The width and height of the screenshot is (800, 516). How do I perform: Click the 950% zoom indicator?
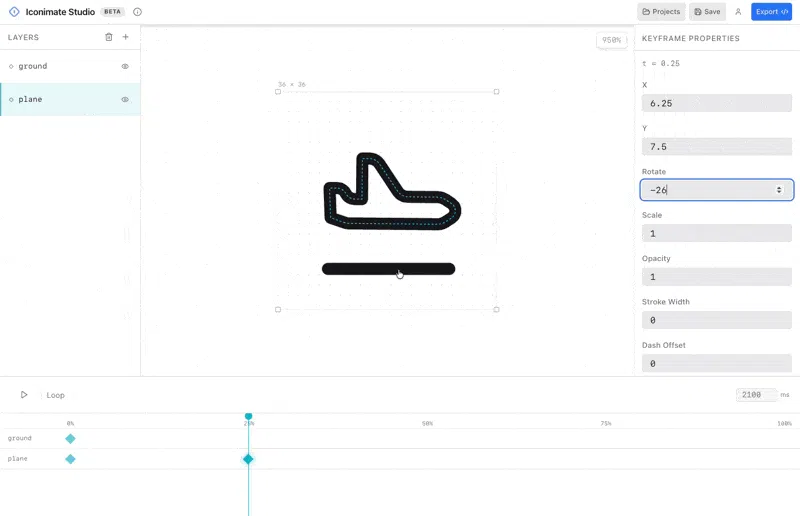(611, 40)
